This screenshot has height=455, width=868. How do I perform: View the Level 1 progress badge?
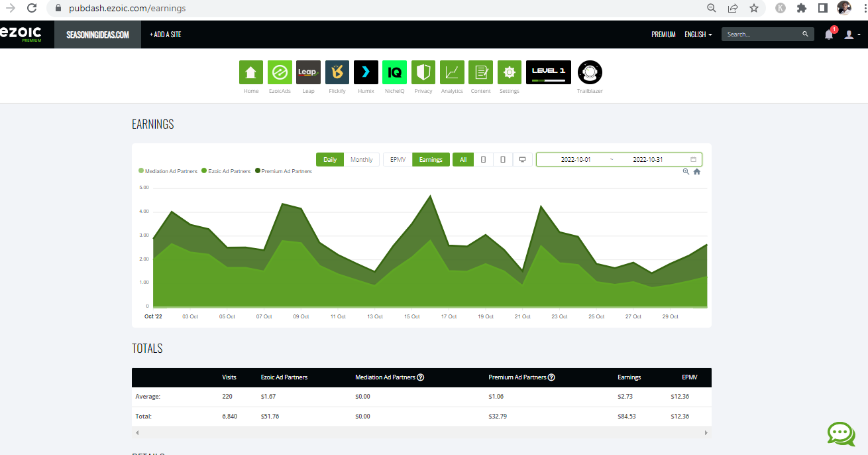coord(549,72)
